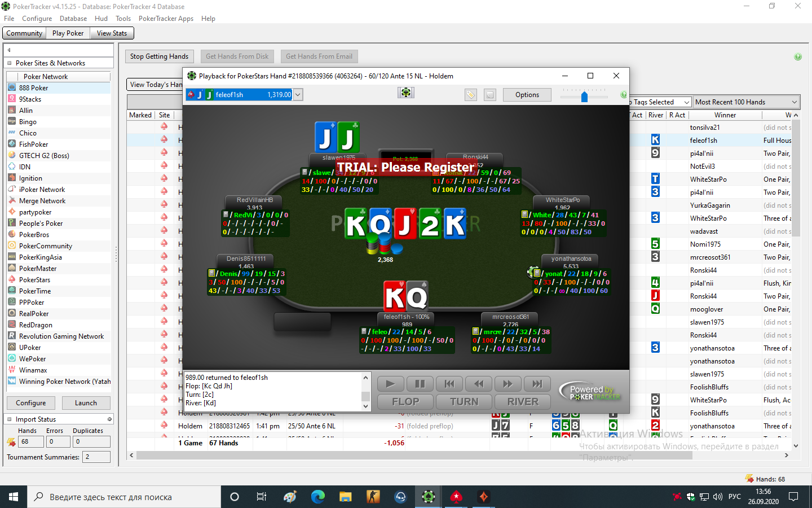Open notes icon for Denis8511111 HUD
Screen dimensions: 812x508
pyautogui.click(x=211, y=273)
